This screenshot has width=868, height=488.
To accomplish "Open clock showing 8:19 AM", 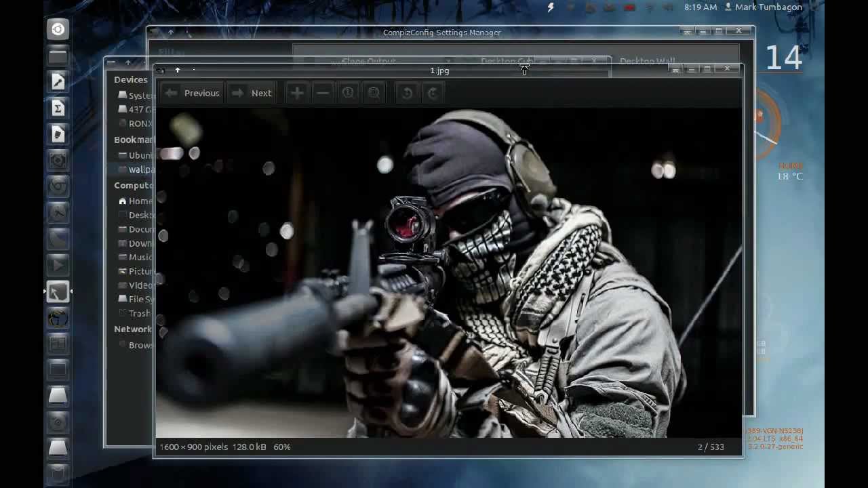I will tap(701, 7).
